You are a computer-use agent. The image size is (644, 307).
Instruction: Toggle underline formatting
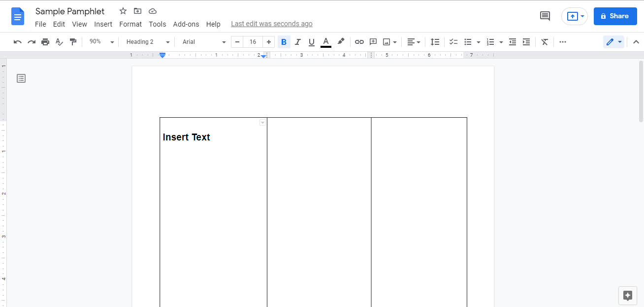pos(311,42)
